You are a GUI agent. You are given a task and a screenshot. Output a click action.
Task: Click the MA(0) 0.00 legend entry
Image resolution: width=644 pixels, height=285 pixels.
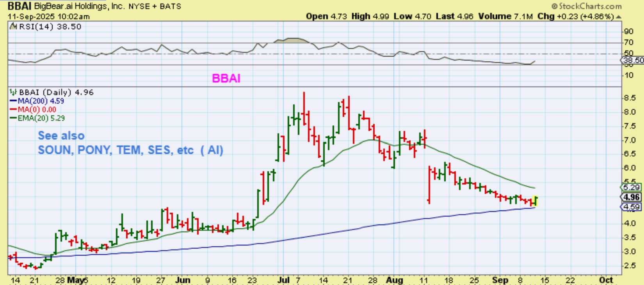click(x=37, y=109)
